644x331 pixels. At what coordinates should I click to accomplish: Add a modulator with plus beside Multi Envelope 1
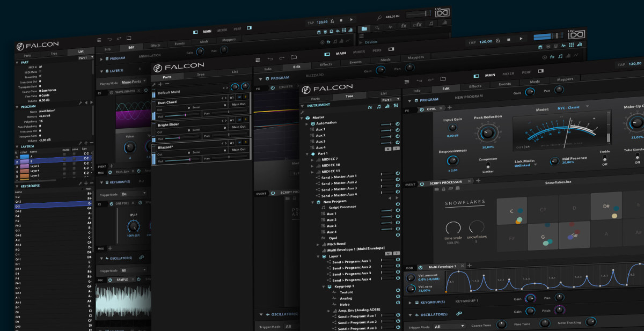click(x=469, y=266)
